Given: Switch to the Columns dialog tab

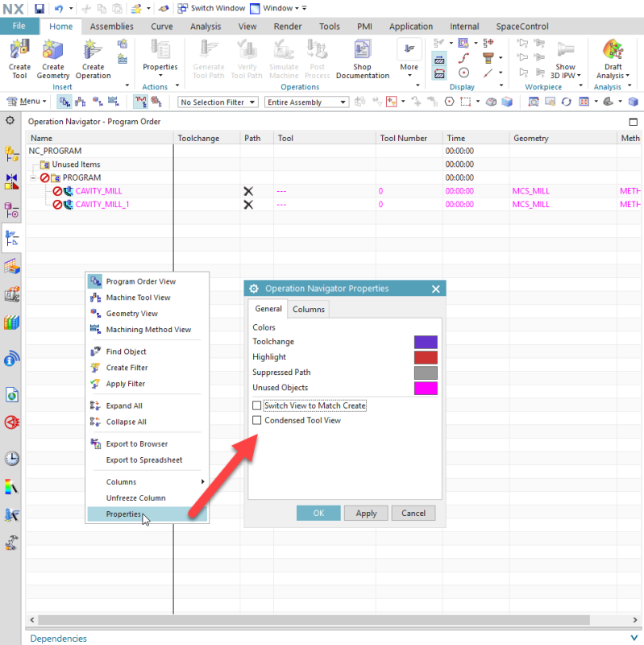Looking at the screenshot, I should point(309,310).
